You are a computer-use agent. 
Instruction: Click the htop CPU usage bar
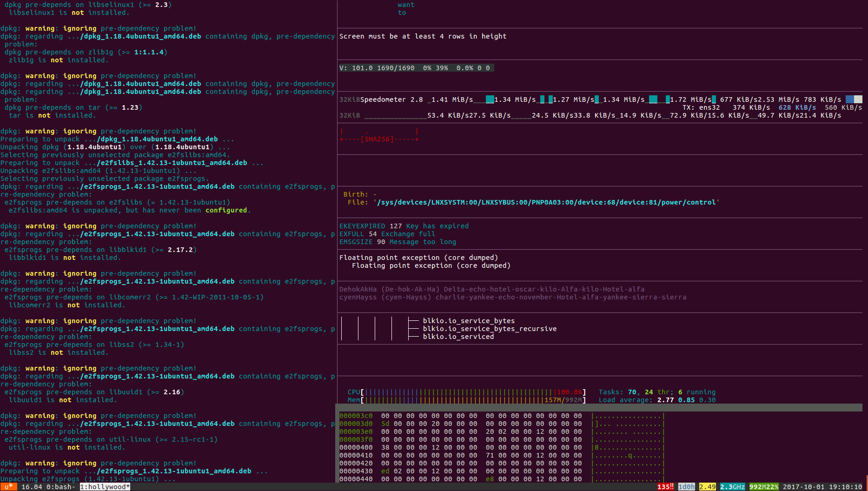point(473,392)
